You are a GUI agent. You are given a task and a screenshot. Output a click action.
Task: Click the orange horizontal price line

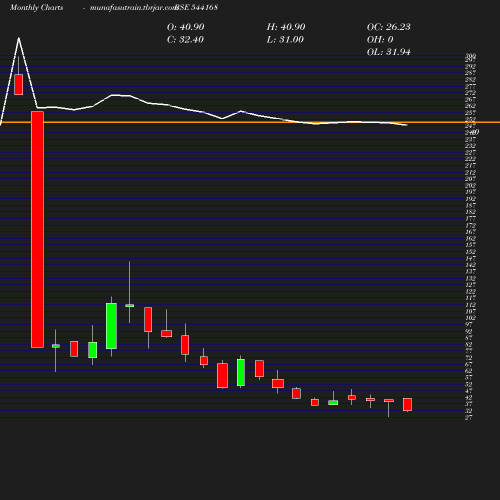point(250,122)
